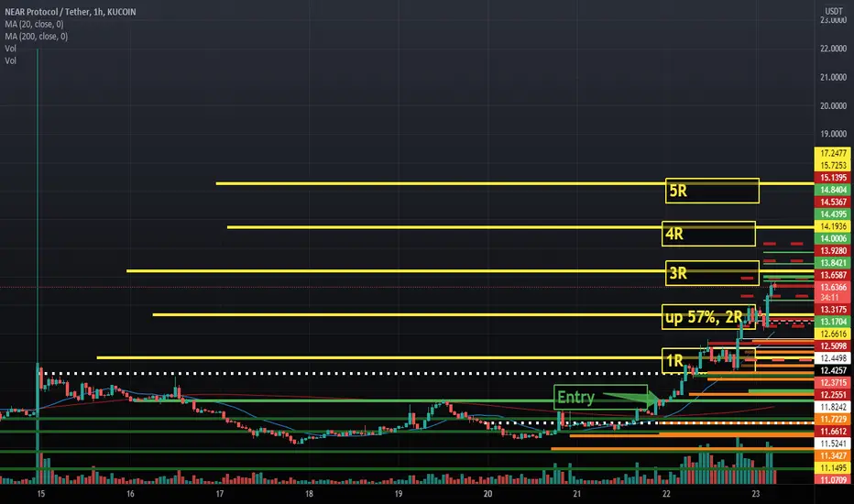Click the 34:11 candle countdown timer
Viewport: 854px width, 504px height.
tap(829, 298)
